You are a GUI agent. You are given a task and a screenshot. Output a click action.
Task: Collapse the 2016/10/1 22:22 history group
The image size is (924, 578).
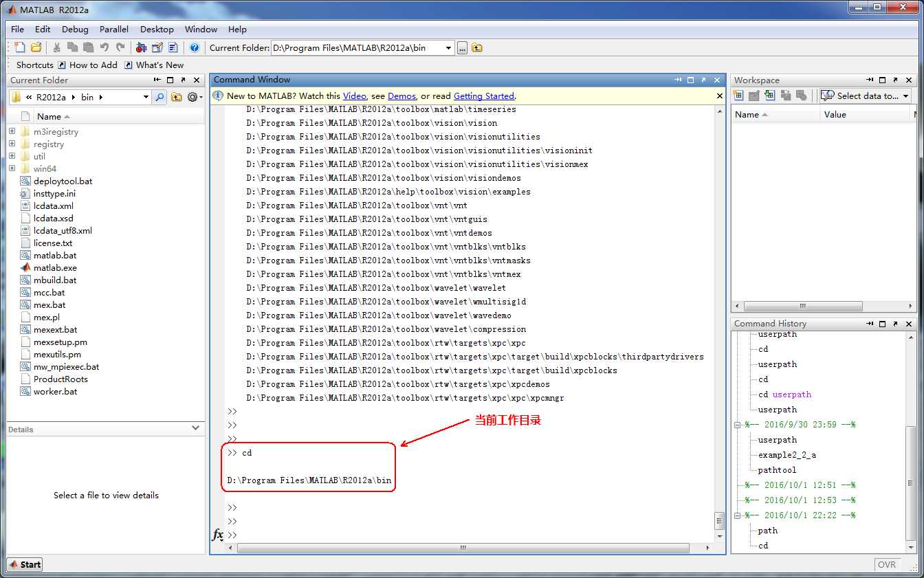coord(737,515)
